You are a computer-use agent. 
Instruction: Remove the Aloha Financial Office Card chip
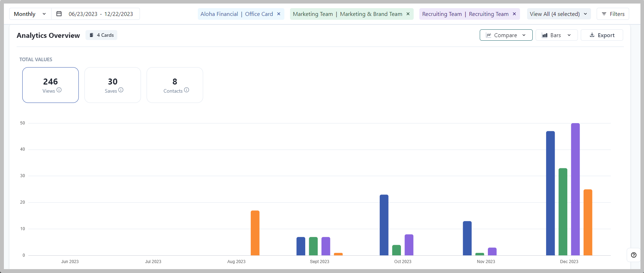(279, 14)
